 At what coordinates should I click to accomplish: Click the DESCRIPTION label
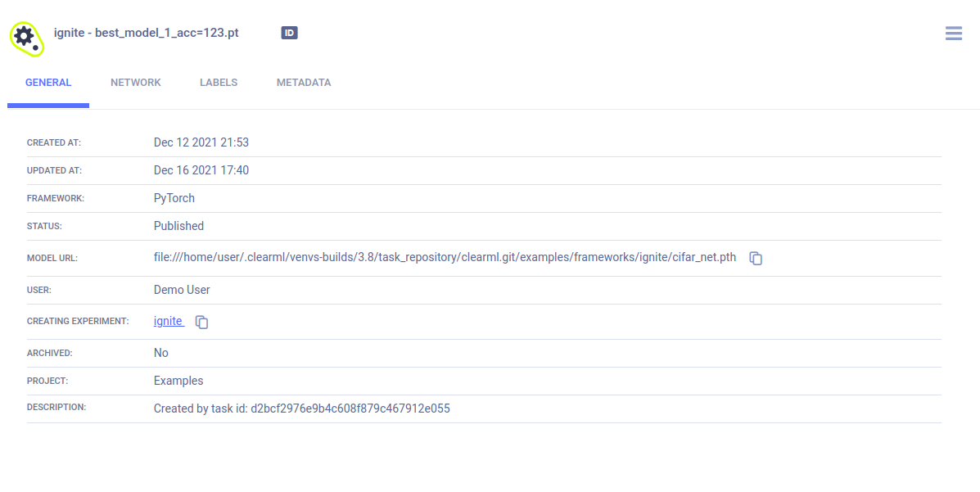pyautogui.click(x=56, y=407)
